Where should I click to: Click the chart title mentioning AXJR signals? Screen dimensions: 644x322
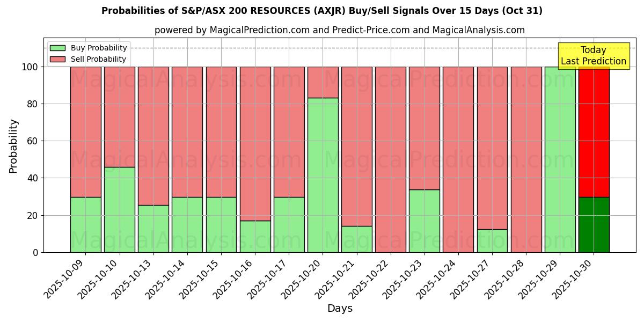[322, 9]
